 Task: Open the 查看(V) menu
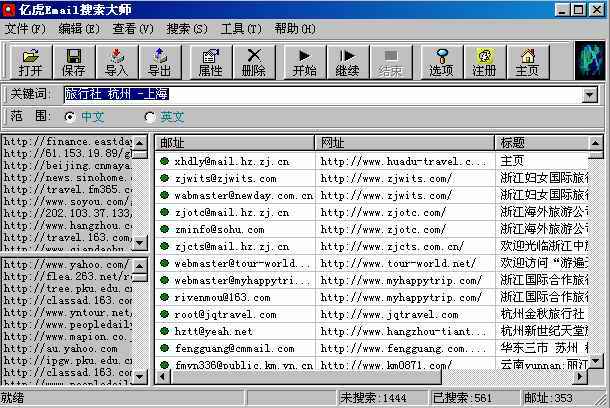[x=133, y=29]
